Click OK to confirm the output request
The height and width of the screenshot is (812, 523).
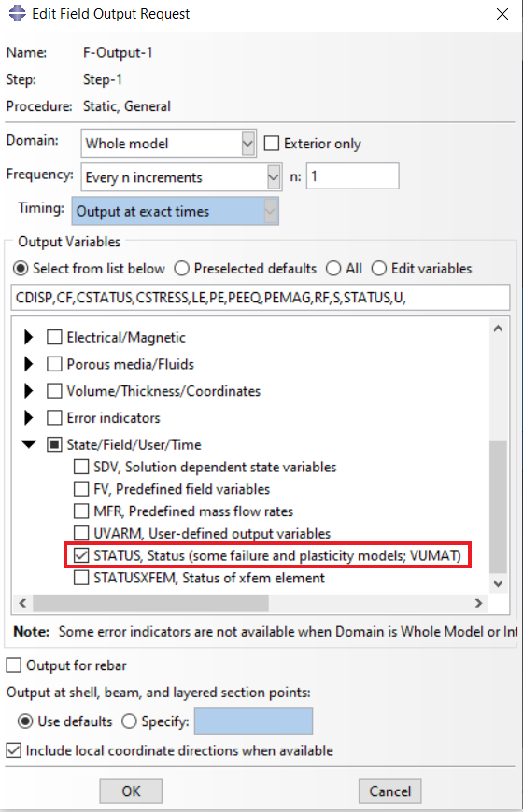[131, 791]
